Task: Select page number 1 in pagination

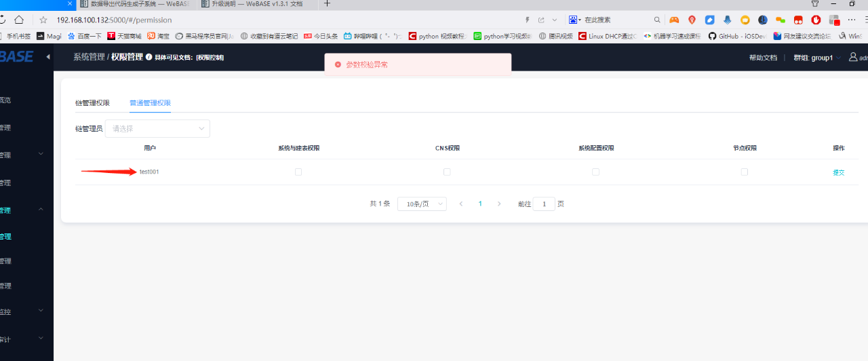Action: coord(480,204)
